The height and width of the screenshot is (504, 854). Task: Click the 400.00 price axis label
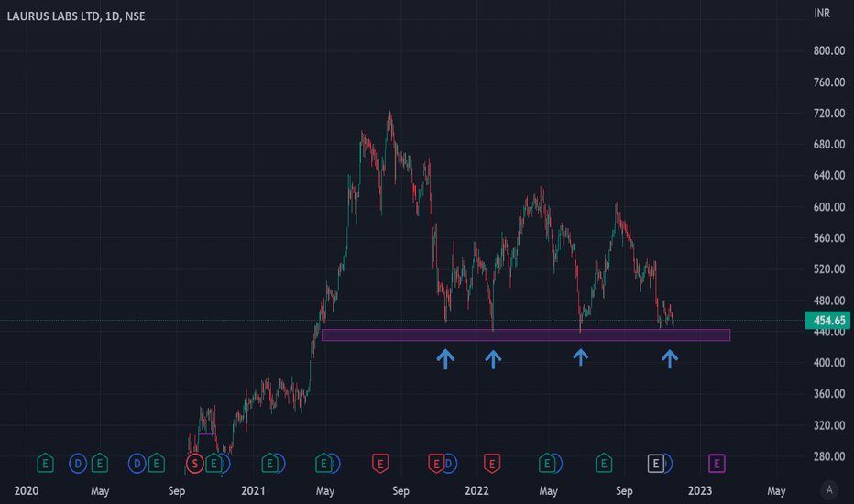(829, 363)
